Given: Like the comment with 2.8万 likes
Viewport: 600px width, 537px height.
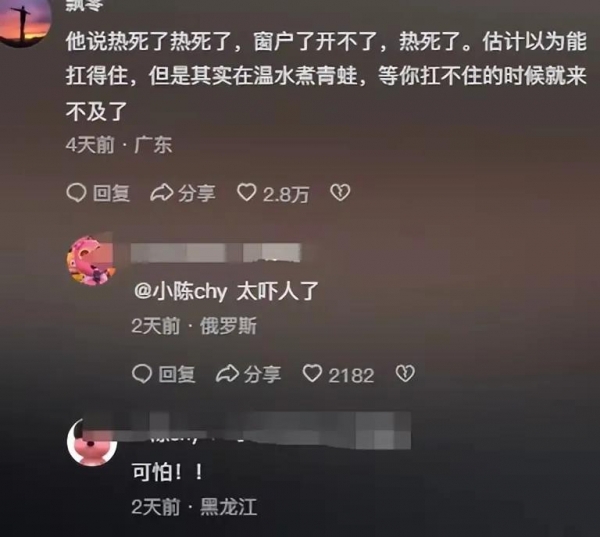Looking at the screenshot, I should [247, 193].
